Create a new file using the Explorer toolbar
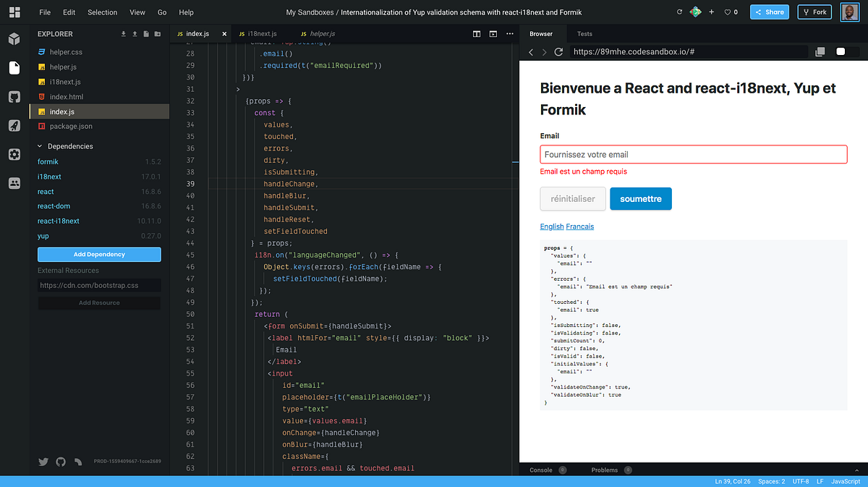The height and width of the screenshot is (487, 868). (x=146, y=33)
